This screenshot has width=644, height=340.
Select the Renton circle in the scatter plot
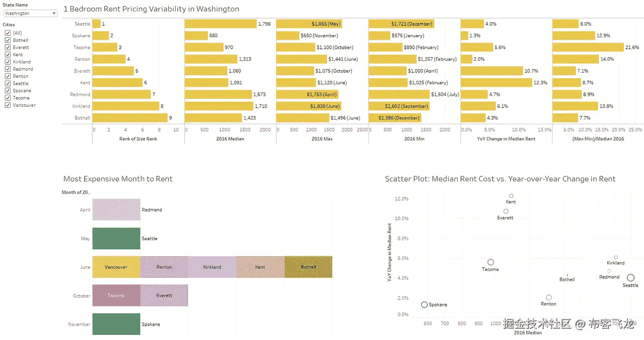coord(549,298)
